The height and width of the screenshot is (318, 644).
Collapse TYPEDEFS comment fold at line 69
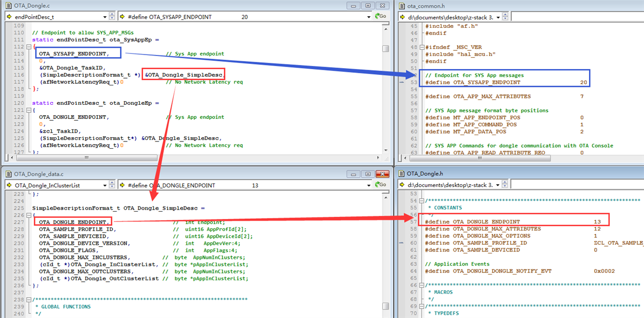pos(420,306)
